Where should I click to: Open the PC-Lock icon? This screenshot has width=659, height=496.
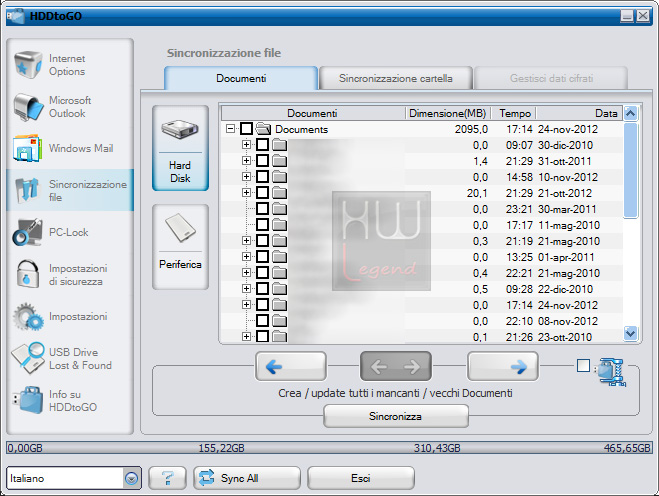[27, 232]
